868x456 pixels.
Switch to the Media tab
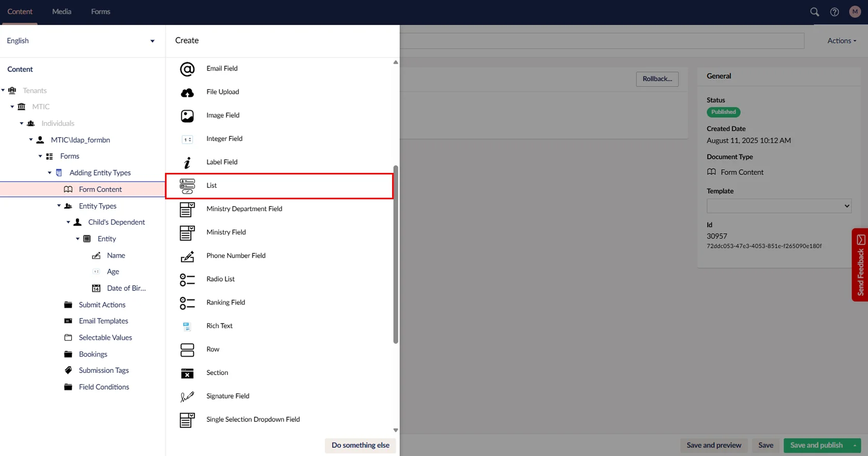[x=62, y=11]
